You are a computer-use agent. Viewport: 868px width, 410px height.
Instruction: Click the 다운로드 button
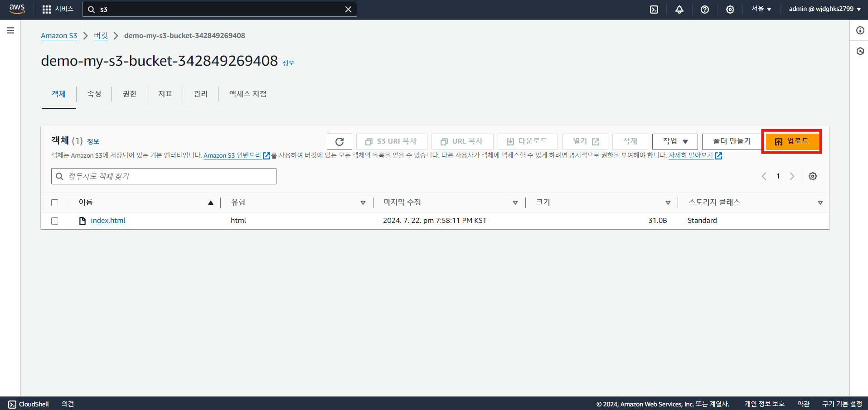pyautogui.click(x=528, y=141)
